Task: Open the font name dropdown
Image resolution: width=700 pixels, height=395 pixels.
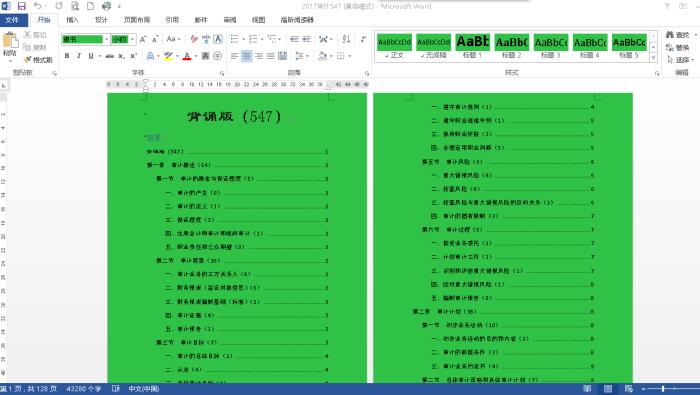Action: click(x=107, y=39)
